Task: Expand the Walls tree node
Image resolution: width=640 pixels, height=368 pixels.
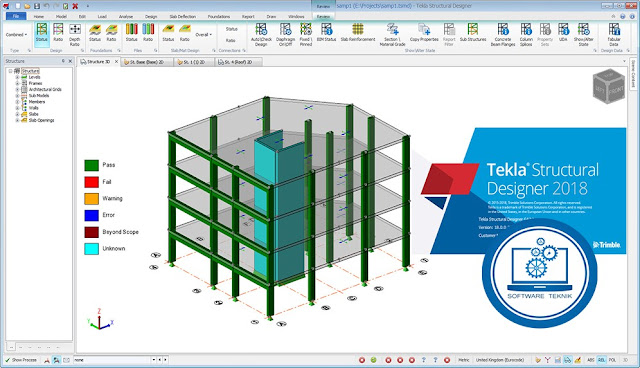Action: click(x=17, y=108)
